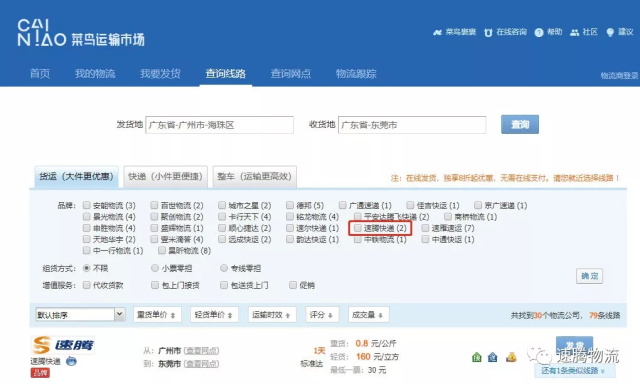Open the 我的物流 navigation tab
The height and width of the screenshot is (384, 640).
(95, 73)
